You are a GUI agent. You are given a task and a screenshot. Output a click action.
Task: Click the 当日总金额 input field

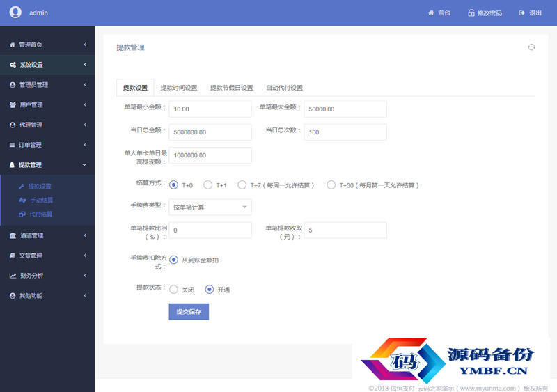pyautogui.click(x=210, y=132)
